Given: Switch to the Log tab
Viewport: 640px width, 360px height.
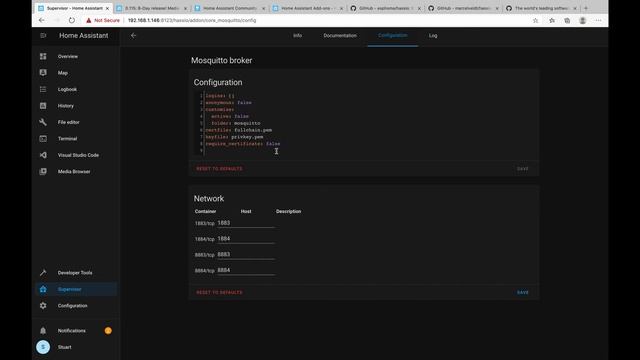Looking at the screenshot, I should 433,36.
